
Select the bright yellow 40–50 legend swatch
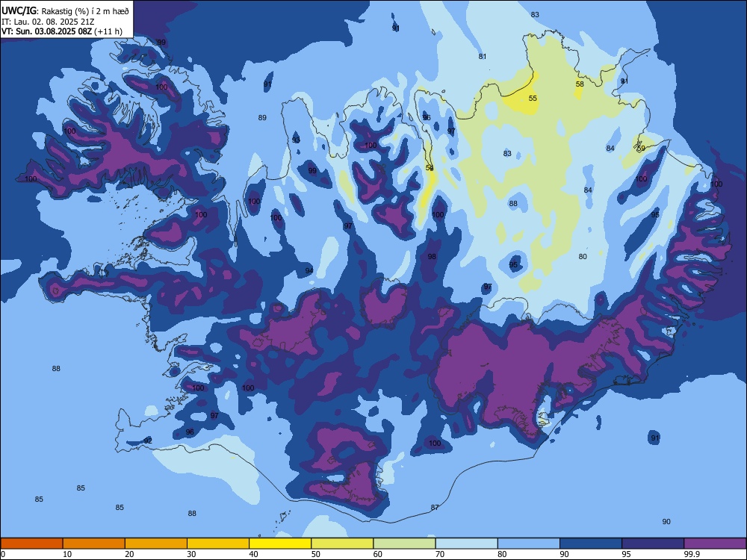click(x=280, y=544)
